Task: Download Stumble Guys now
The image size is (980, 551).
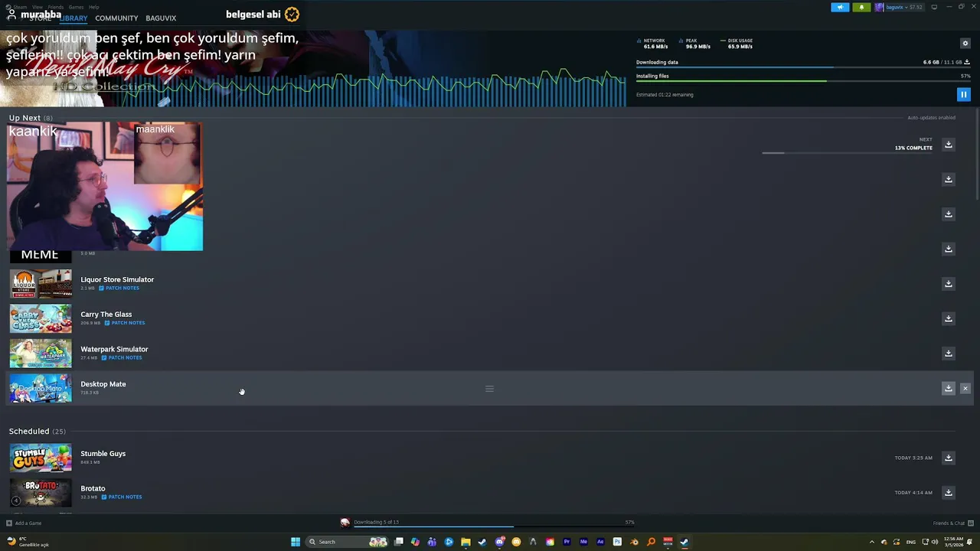Action: tap(948, 458)
